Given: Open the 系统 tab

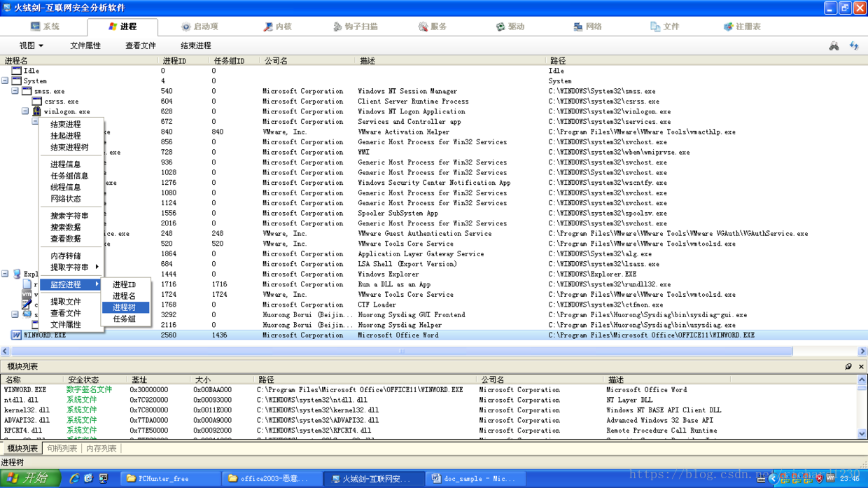Looking at the screenshot, I should 45,27.
